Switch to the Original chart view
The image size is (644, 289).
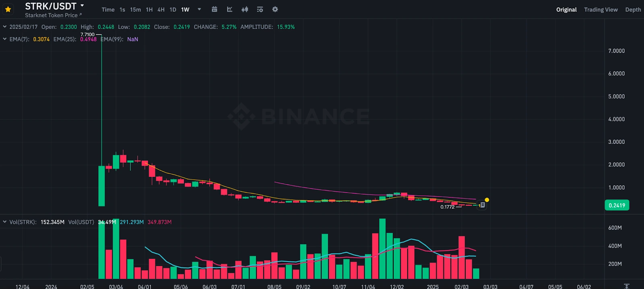566,10
